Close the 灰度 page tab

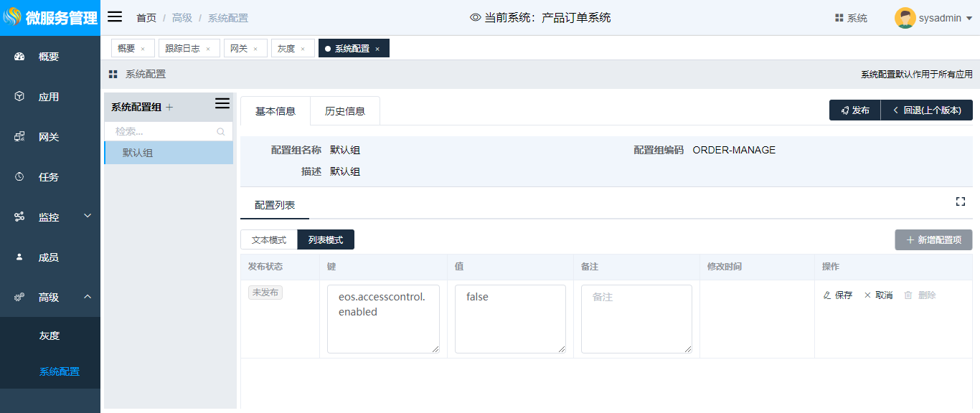[303, 49]
